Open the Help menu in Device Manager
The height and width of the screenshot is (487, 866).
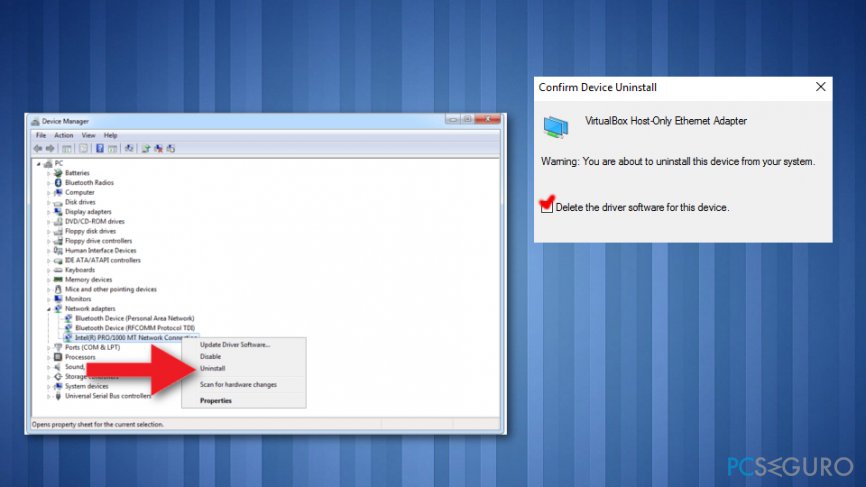click(110, 135)
